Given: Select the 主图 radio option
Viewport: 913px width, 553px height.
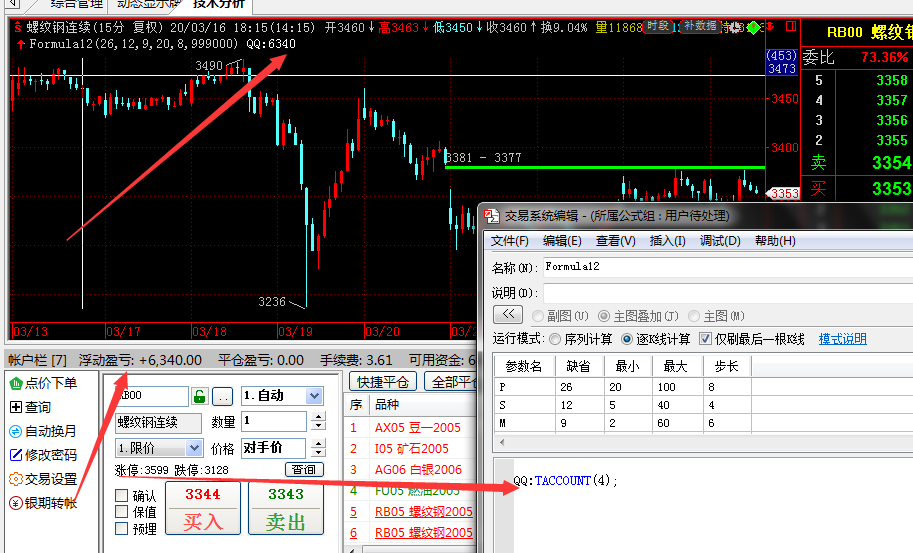Looking at the screenshot, I should (693, 316).
